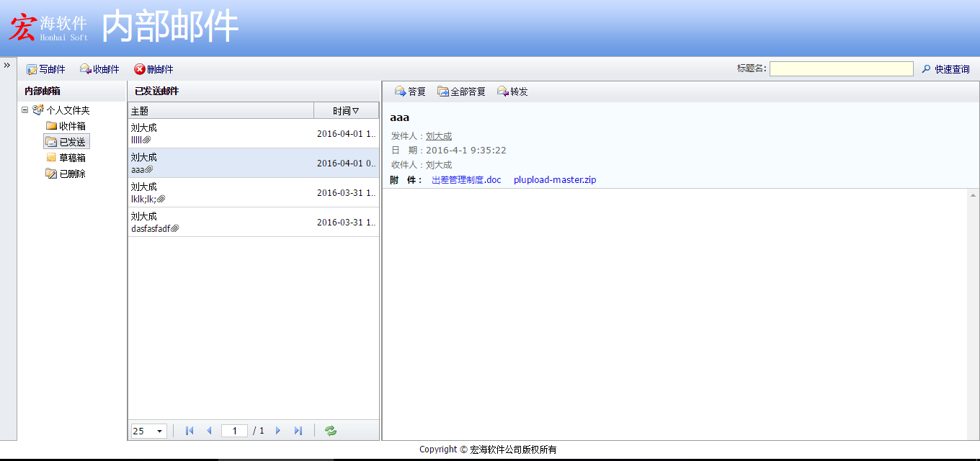Click the 收件箱 folder icon
The height and width of the screenshot is (461, 980).
pyautogui.click(x=51, y=126)
